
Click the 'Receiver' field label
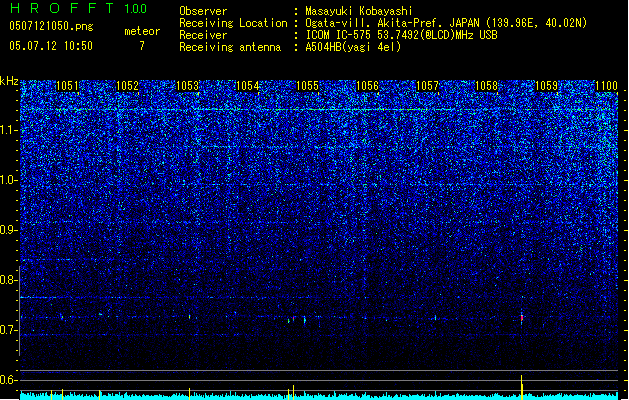click(203, 35)
